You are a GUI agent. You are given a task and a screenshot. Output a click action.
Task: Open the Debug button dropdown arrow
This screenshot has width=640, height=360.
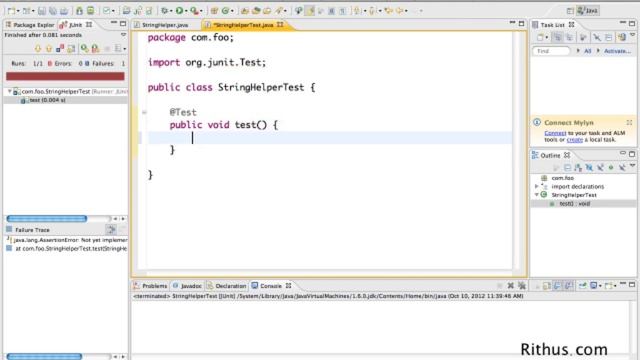click(171, 11)
